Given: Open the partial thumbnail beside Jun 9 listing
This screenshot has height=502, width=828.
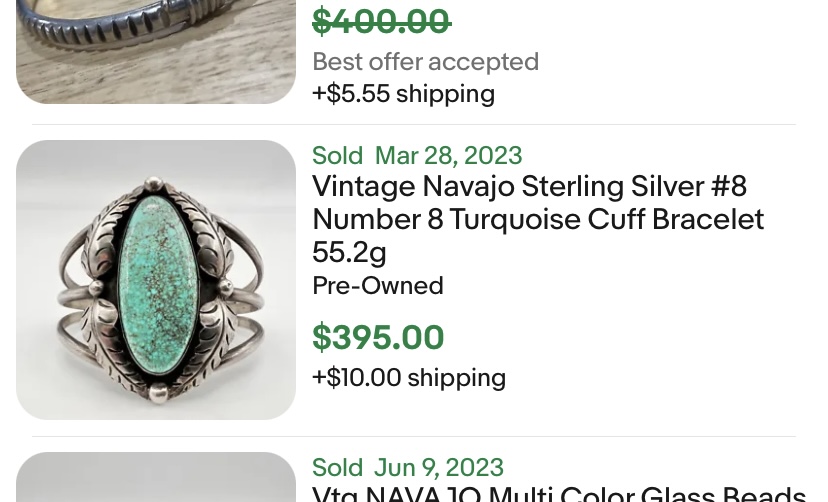Looking at the screenshot, I should [x=156, y=478].
